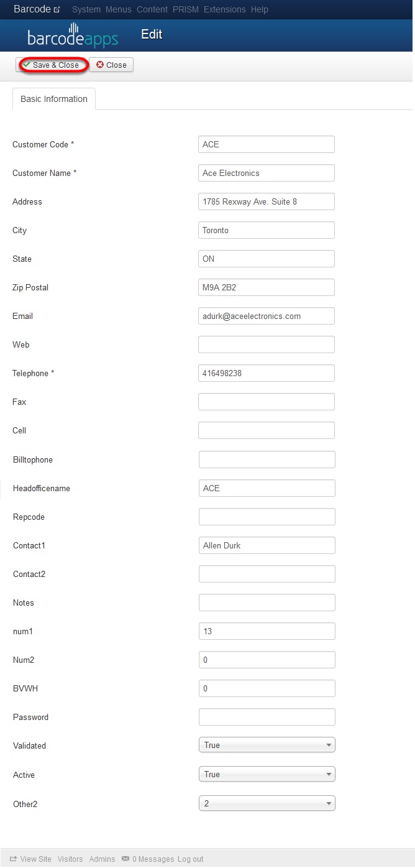Screen dimensions: 415x868
Task: Select the Basic Information tab
Action: 54,99
